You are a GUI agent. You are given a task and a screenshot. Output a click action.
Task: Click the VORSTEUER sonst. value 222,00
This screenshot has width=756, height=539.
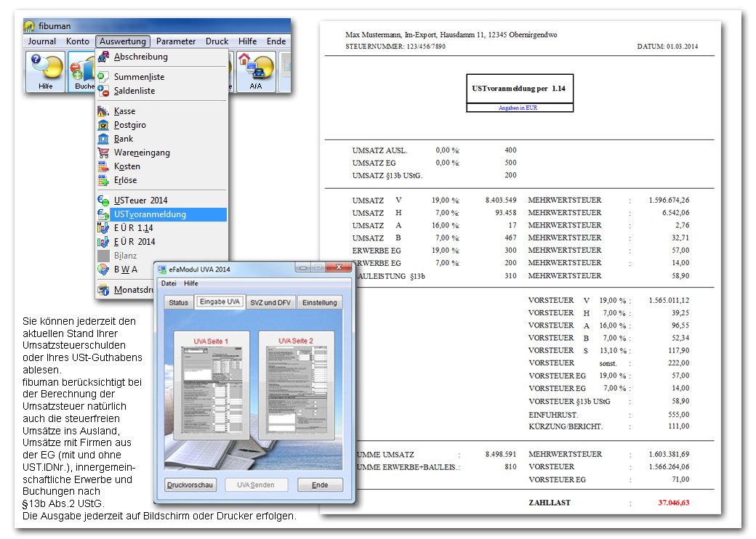679,363
